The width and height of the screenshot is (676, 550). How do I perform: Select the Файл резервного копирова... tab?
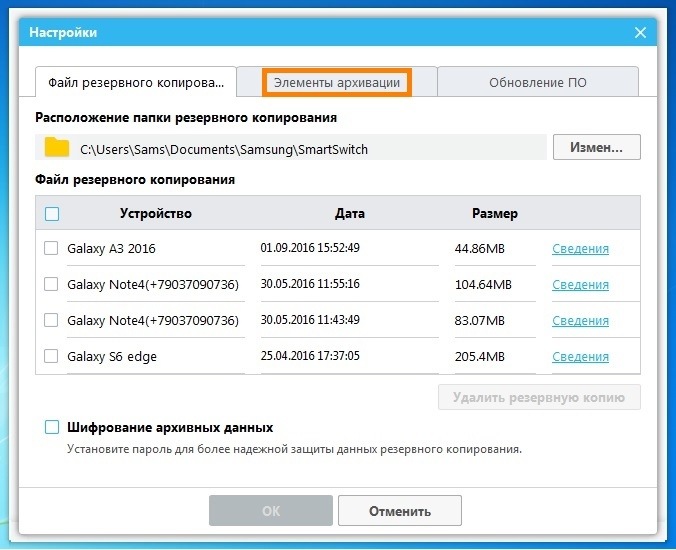pos(136,82)
